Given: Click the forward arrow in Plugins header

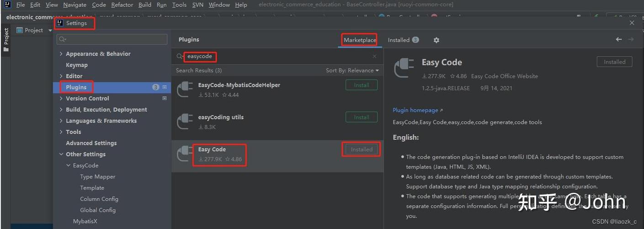Looking at the screenshot, I should pyautogui.click(x=631, y=39).
